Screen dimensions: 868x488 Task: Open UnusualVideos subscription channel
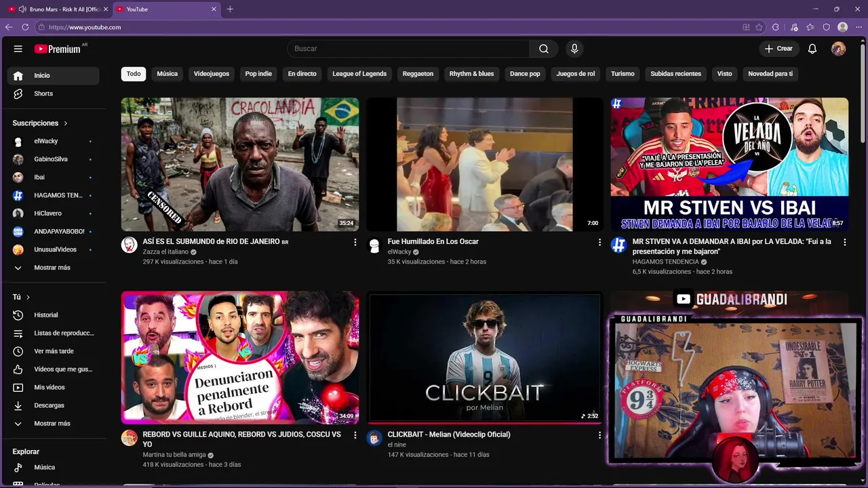click(x=54, y=249)
